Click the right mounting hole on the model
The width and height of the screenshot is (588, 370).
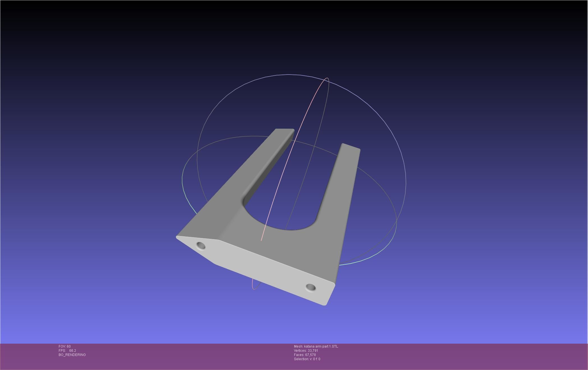(311, 287)
